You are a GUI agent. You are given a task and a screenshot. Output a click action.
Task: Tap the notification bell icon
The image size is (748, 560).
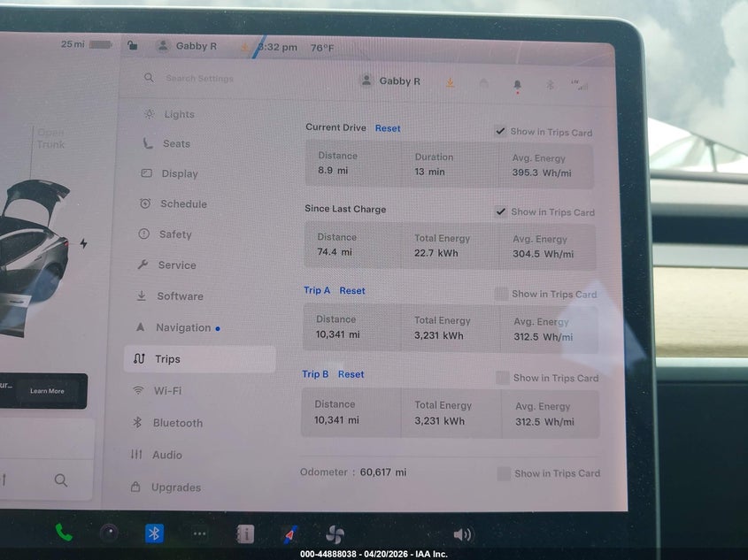517,86
